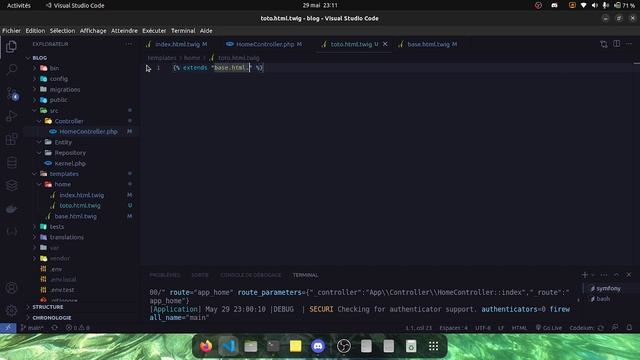Viewport: 640px width, 360px height.
Task: Expand the public folder
Action: tap(58, 100)
